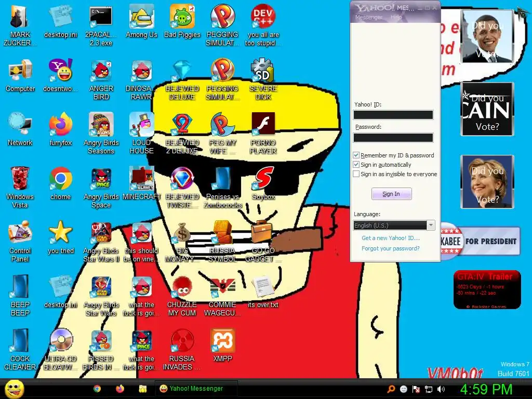Image resolution: width=532 pixels, height=399 pixels.
Task: Select the RUSSIA SYMBOL icon
Action: [x=222, y=241]
